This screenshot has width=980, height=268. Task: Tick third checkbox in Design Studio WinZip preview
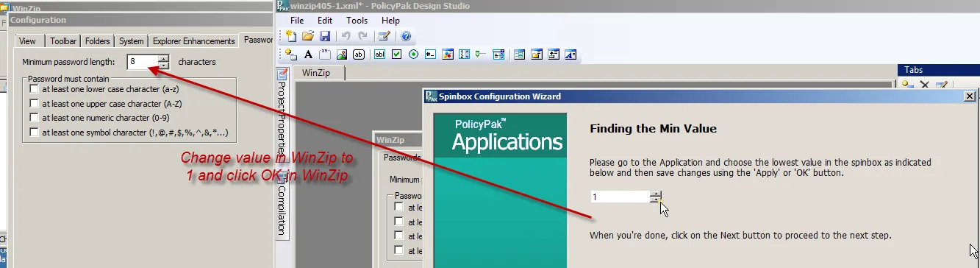pos(399,236)
